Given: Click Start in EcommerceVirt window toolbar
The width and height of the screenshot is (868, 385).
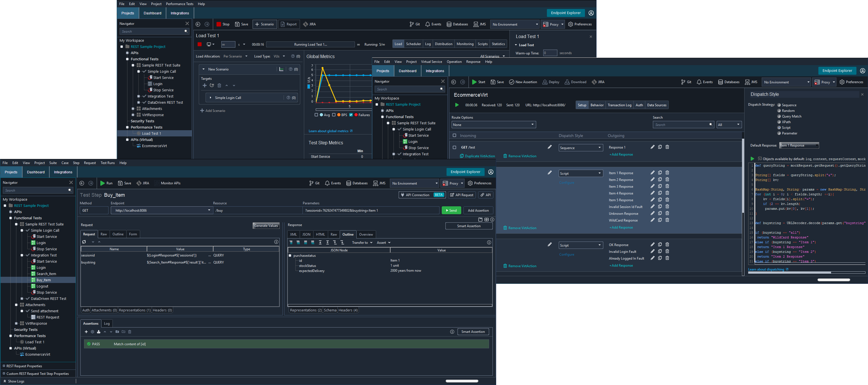Looking at the screenshot, I should (x=478, y=82).
